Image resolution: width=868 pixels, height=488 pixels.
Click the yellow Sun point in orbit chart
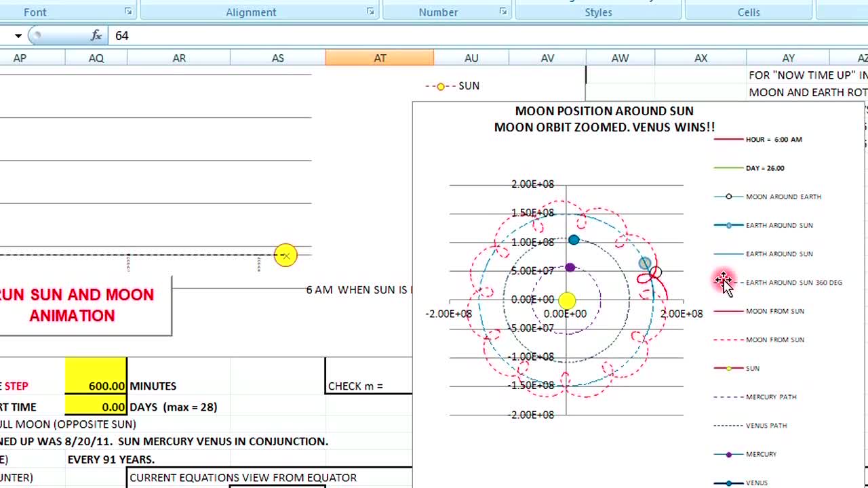567,300
